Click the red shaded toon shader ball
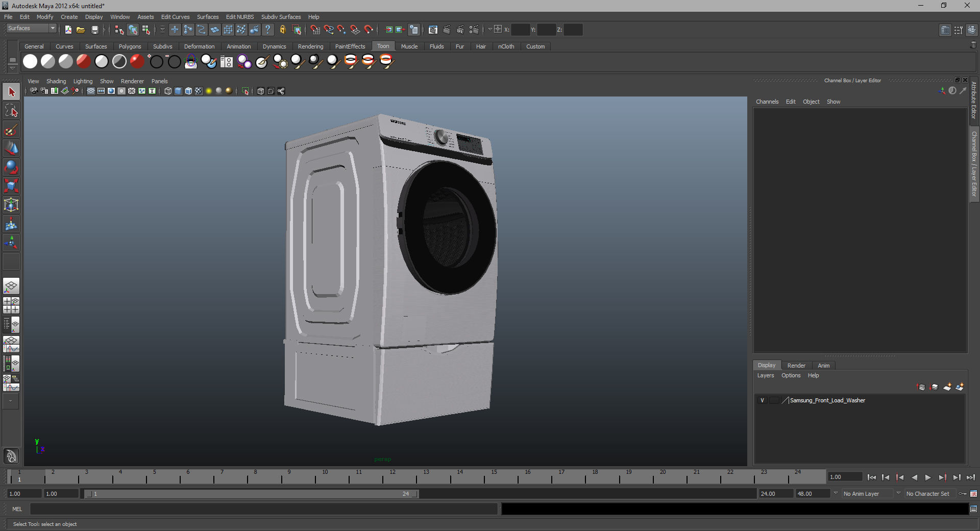980x531 pixels. 84,61
